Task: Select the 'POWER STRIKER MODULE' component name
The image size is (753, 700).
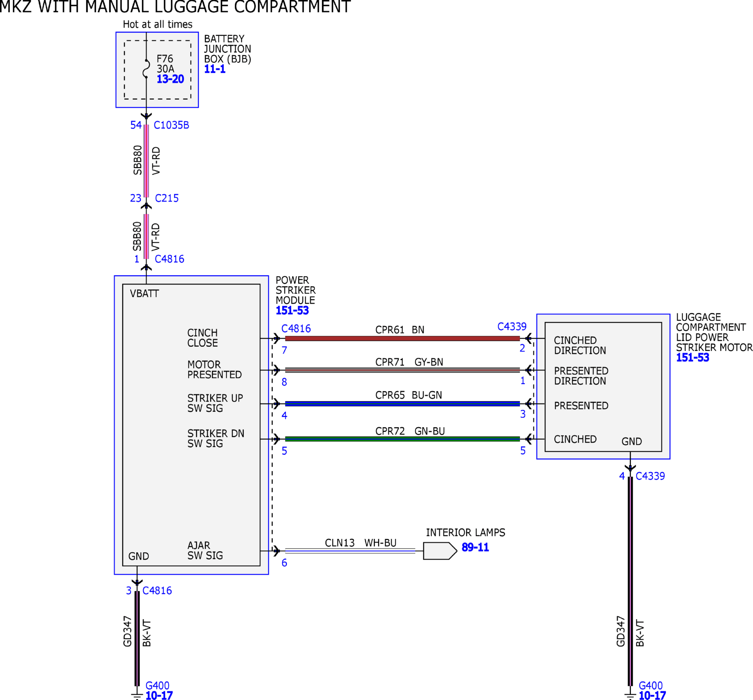Action: coord(296,290)
